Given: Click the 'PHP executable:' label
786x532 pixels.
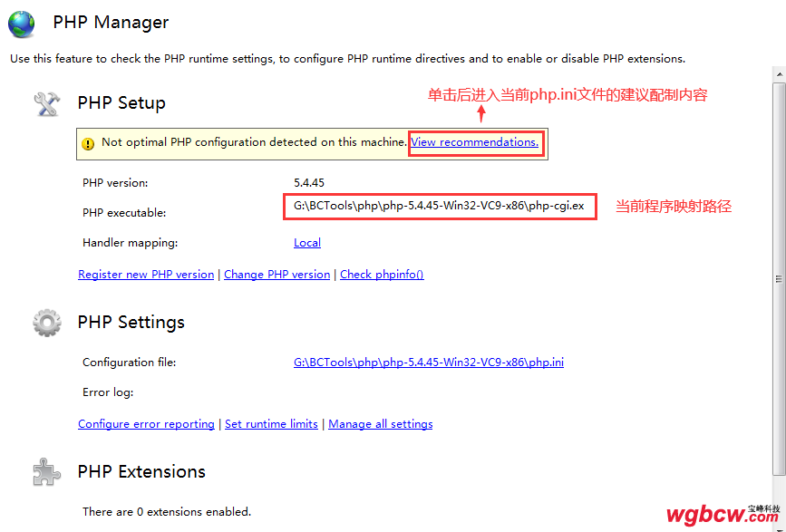Looking at the screenshot, I should coord(124,213).
